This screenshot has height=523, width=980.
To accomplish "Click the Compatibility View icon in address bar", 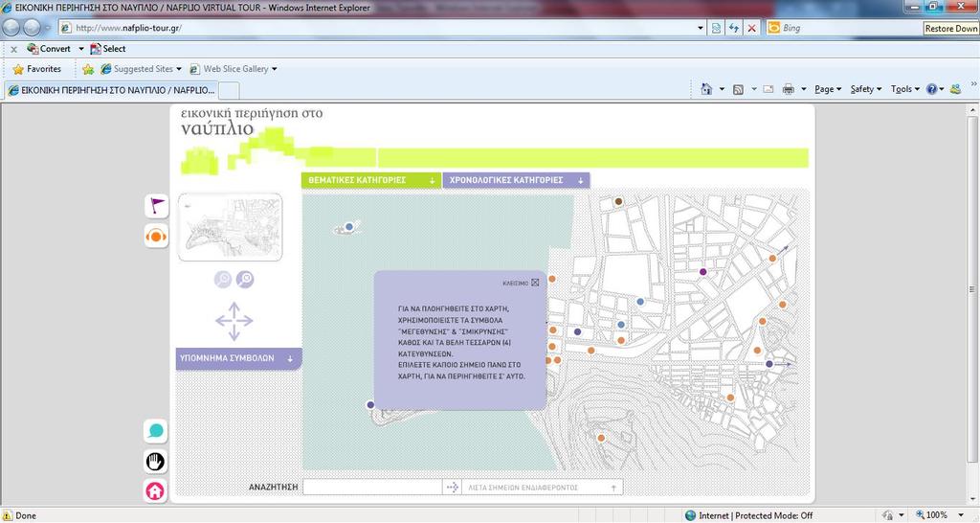I will click(x=716, y=28).
